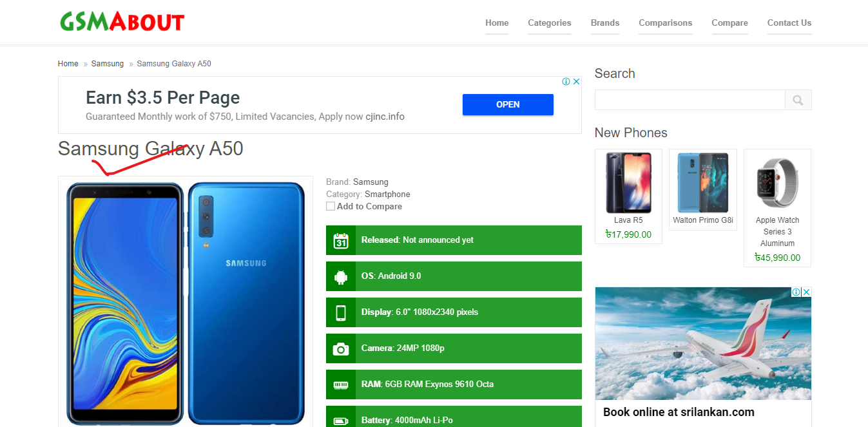Click the Earn $3.5 Per Page headline
The image size is (868, 427).
pos(162,97)
